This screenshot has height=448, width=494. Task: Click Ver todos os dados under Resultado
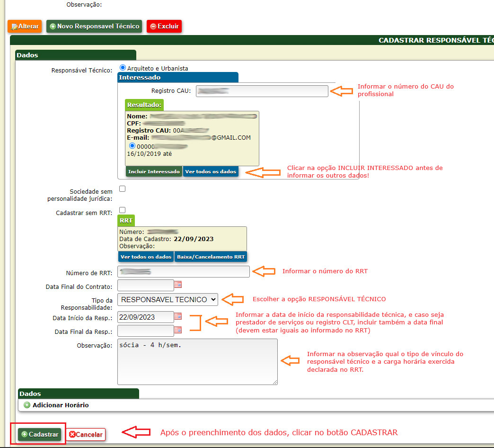pos(211,171)
